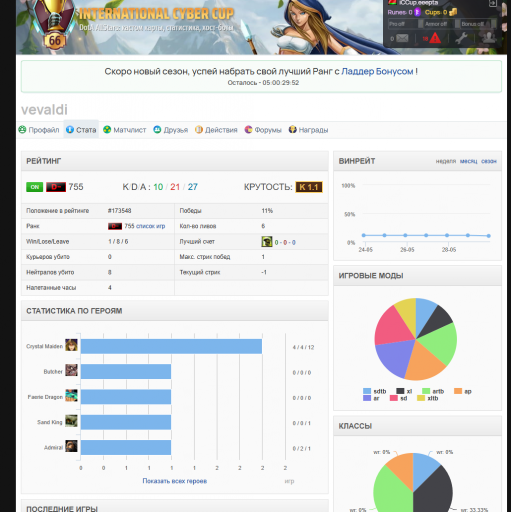Click the logout arrow icon
The height and width of the screenshot is (512, 511).
(493, 3)
